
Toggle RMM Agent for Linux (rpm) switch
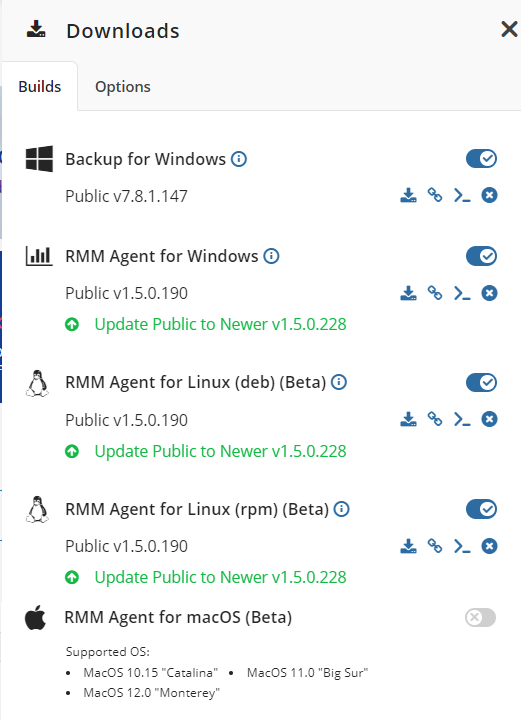(481, 509)
